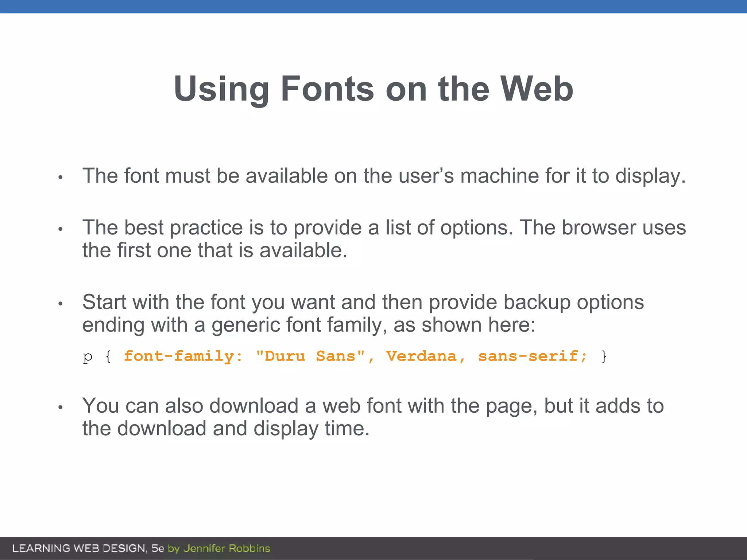The height and width of the screenshot is (560, 747).
Task: Click the code value "Verdana,"
Action: click(426, 357)
